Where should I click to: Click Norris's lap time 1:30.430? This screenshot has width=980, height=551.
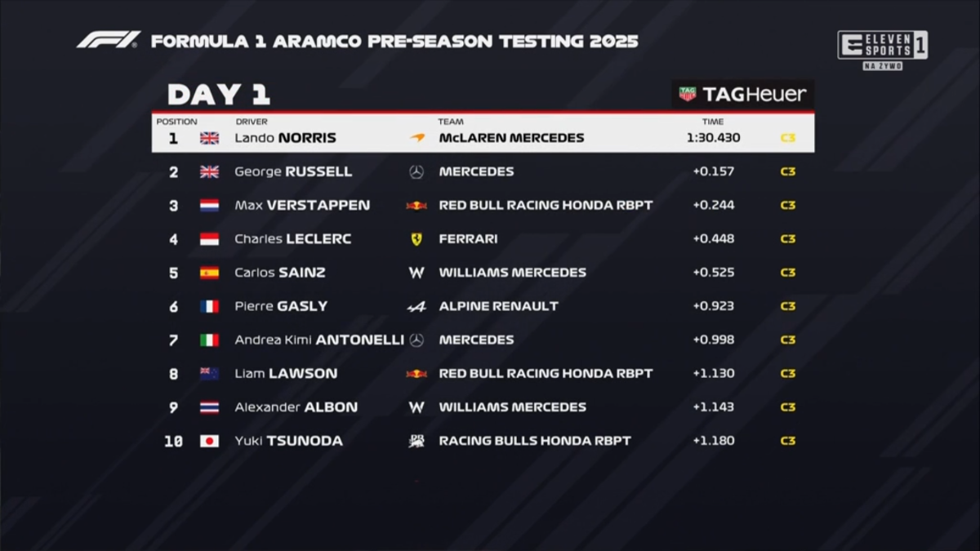click(713, 138)
